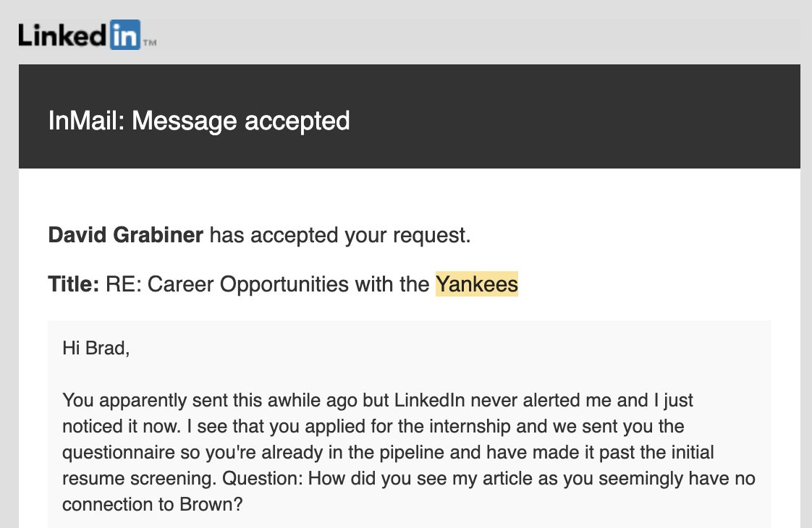Click the word 'LinkedIn' in the message body
The height and width of the screenshot is (528, 812).
click(x=430, y=400)
